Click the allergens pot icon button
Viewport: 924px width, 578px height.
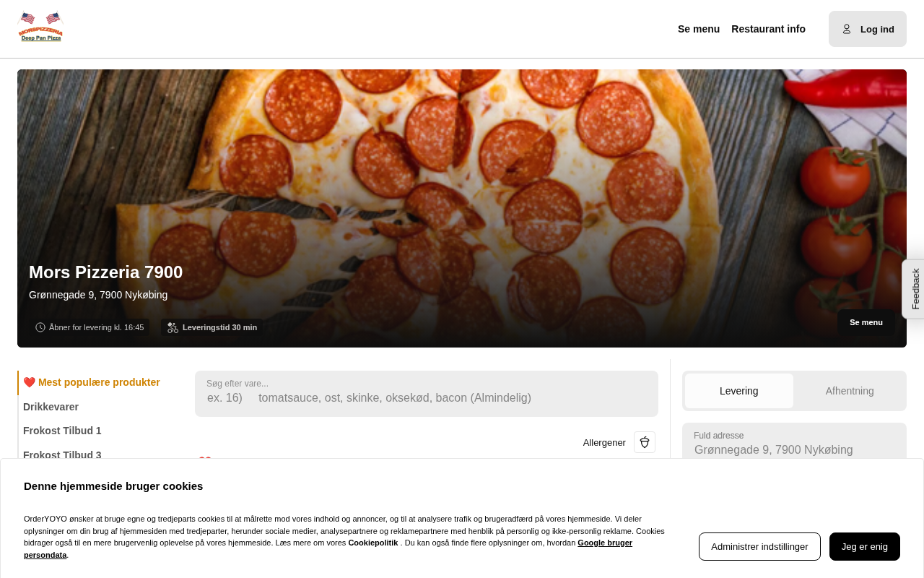(x=645, y=442)
